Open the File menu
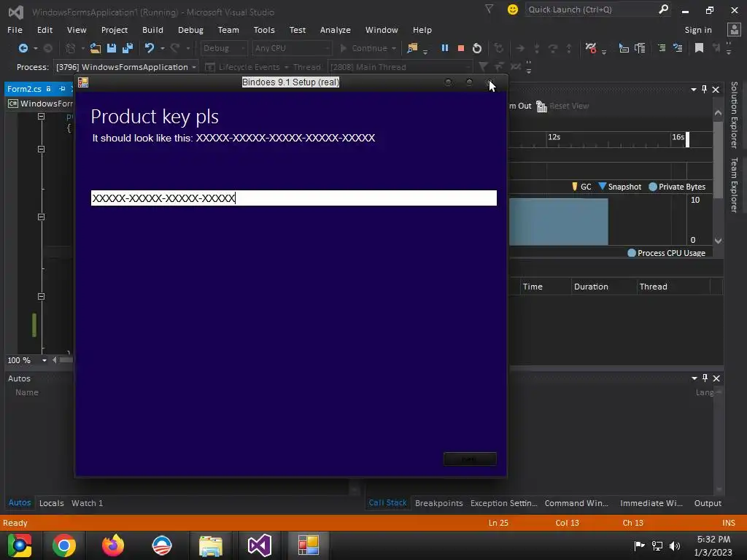Viewport: 747px width, 560px height. pyautogui.click(x=15, y=29)
